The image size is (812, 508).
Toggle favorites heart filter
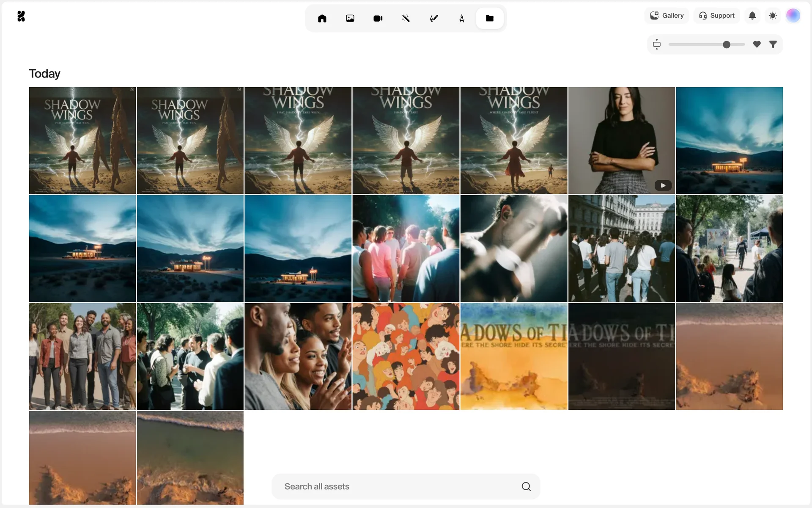click(x=757, y=44)
